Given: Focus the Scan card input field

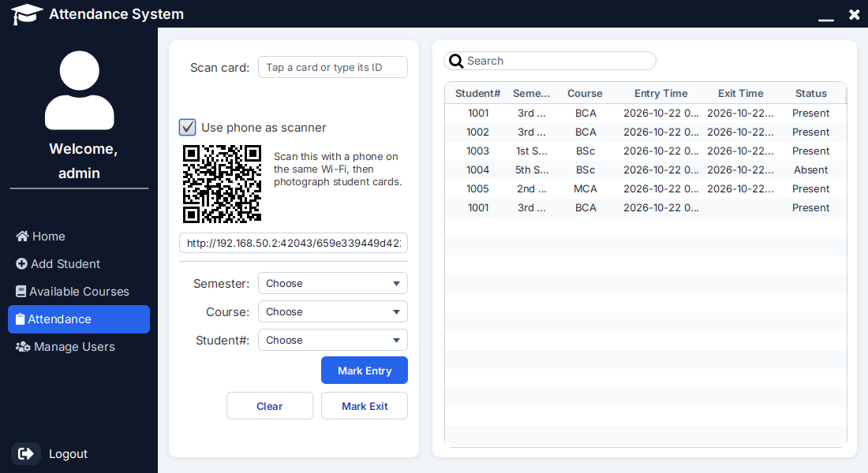Looking at the screenshot, I should click(333, 67).
